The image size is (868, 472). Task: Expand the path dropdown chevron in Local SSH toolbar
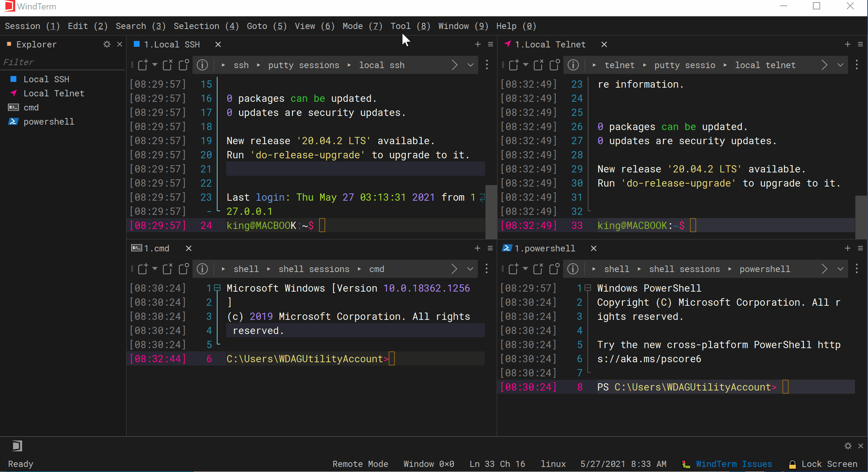[470, 65]
